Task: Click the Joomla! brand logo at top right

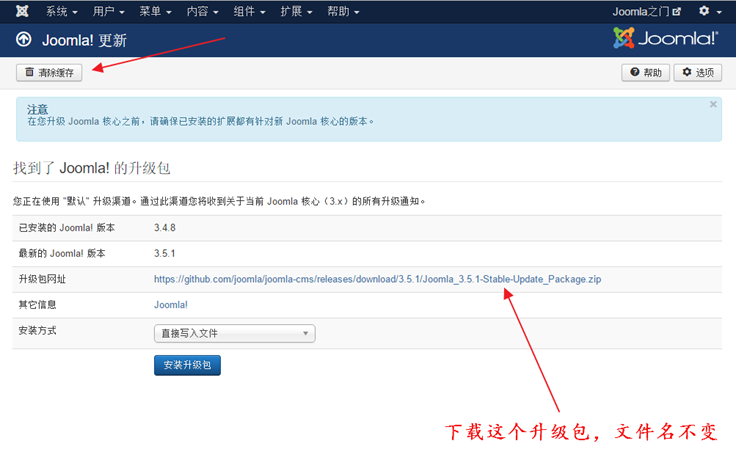Action: coord(665,39)
